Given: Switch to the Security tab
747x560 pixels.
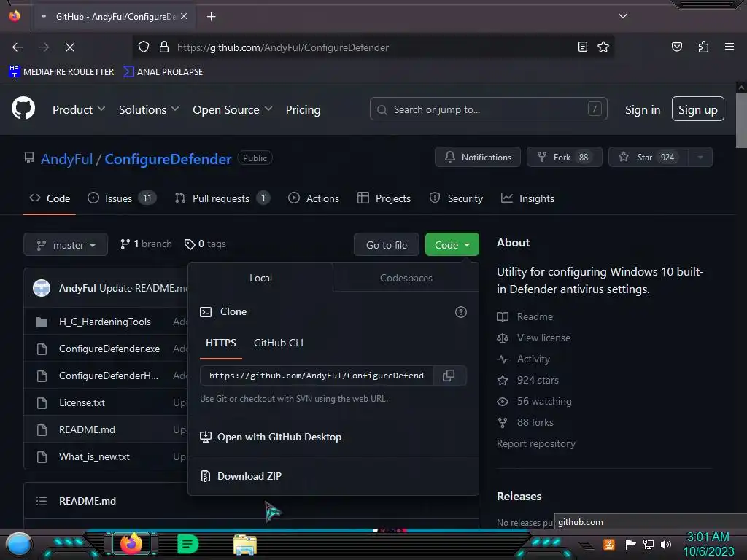Looking at the screenshot, I should pos(456,198).
